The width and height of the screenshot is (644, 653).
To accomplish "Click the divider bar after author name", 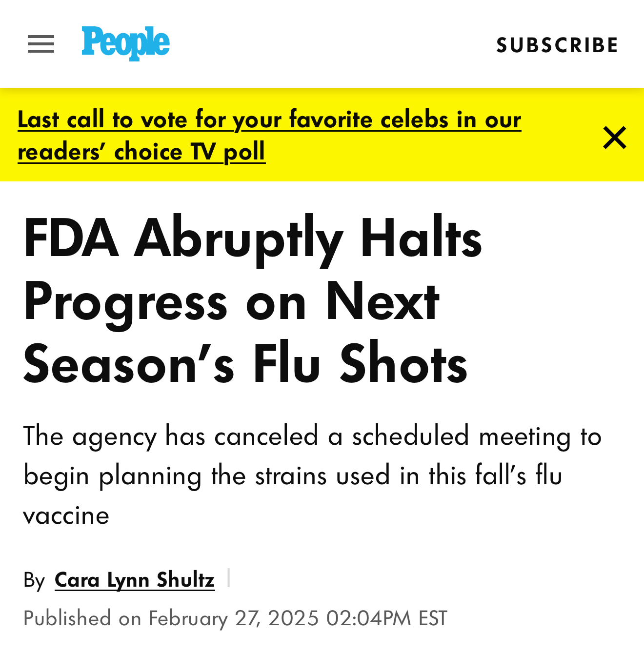I will [229, 578].
